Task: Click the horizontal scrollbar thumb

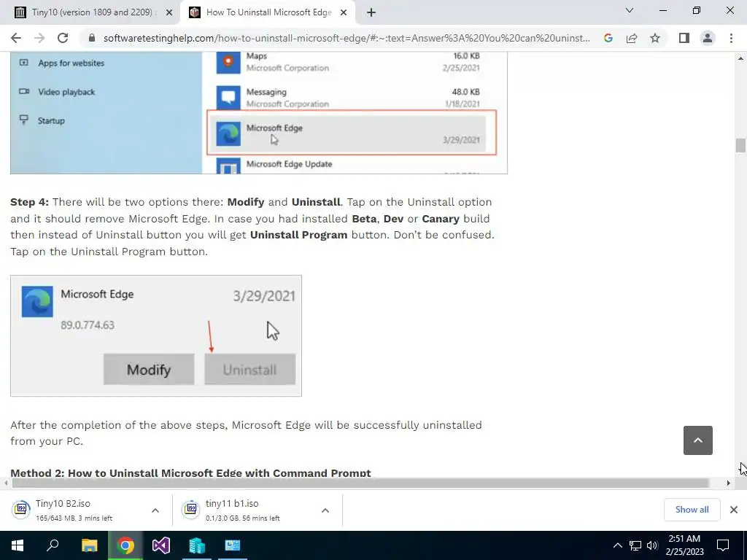Action: pyautogui.click(x=360, y=483)
